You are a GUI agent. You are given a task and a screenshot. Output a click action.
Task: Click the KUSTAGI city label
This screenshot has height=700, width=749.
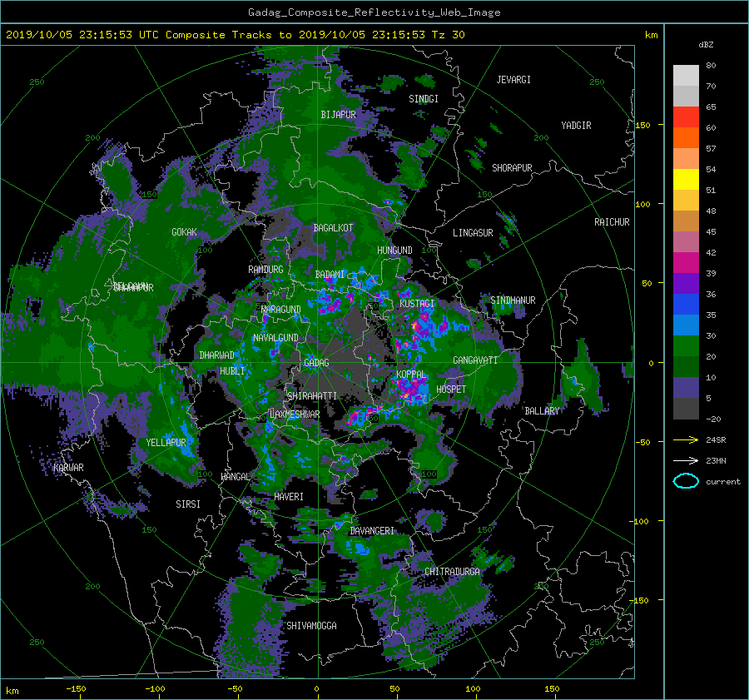tap(417, 304)
